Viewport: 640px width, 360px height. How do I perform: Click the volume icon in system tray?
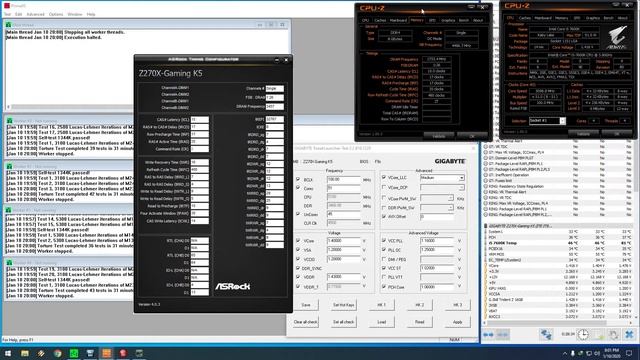[597, 353]
